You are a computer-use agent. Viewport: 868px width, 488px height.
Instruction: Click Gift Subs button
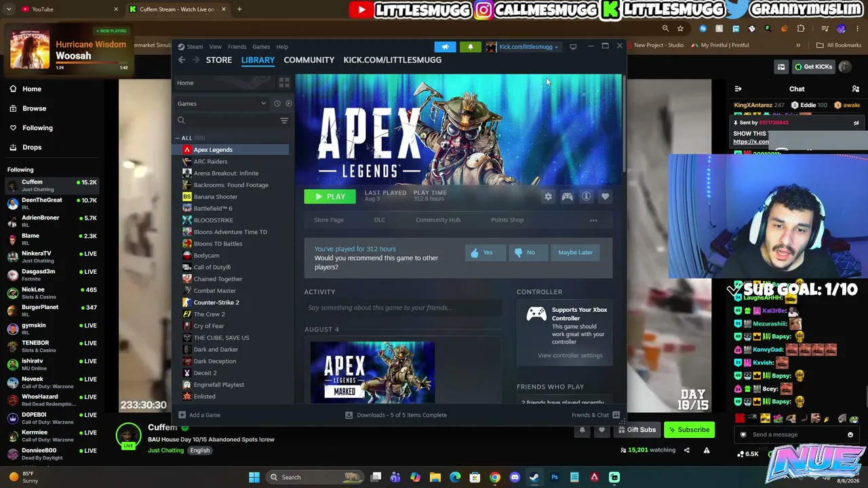tap(637, 430)
